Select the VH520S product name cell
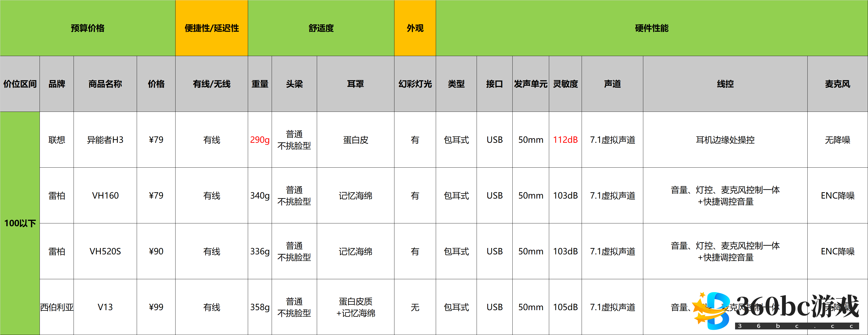 (x=105, y=251)
